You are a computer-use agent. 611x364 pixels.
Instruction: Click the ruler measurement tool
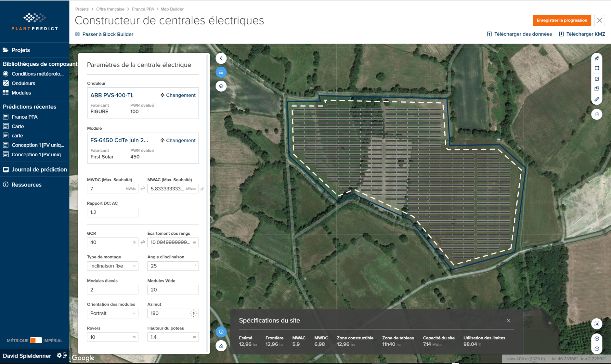coord(597,99)
